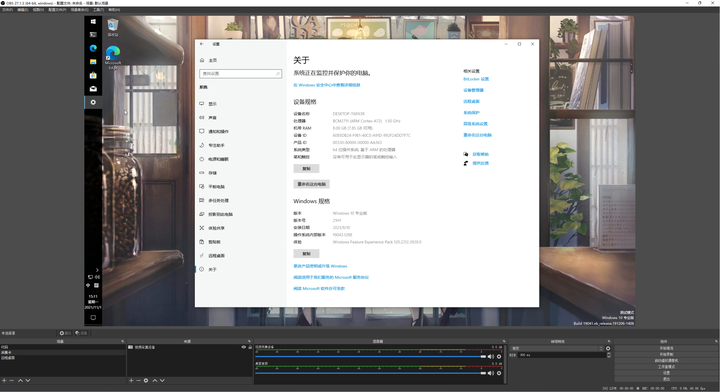This screenshot has height=392, width=720.
Task: Open audio settings gear for second mixer track
Action: pyautogui.click(x=499, y=373)
